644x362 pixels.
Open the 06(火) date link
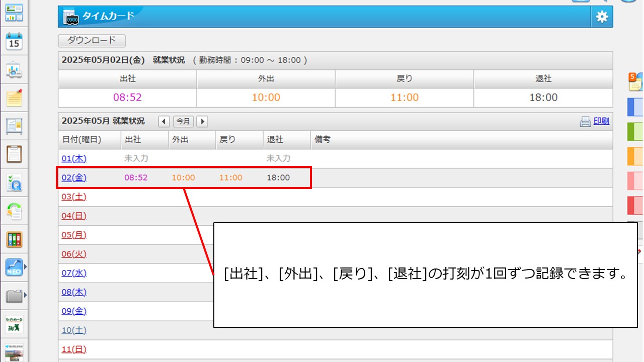point(74,254)
